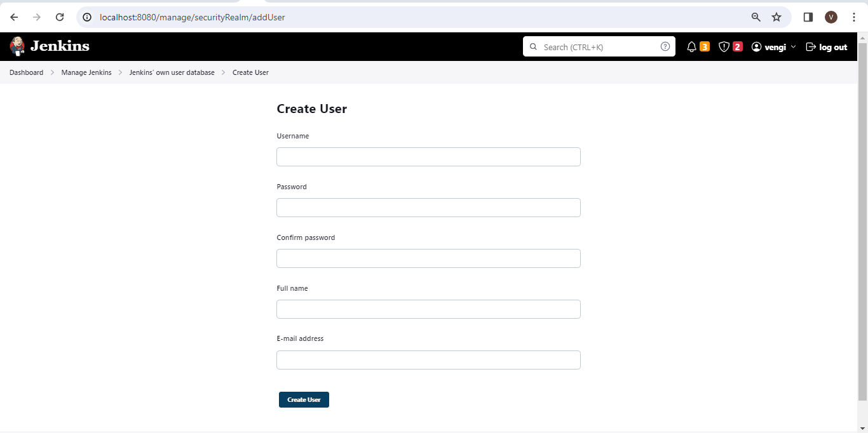This screenshot has width=868, height=433.
Task: Click the site information icon in address bar
Action: (x=88, y=17)
